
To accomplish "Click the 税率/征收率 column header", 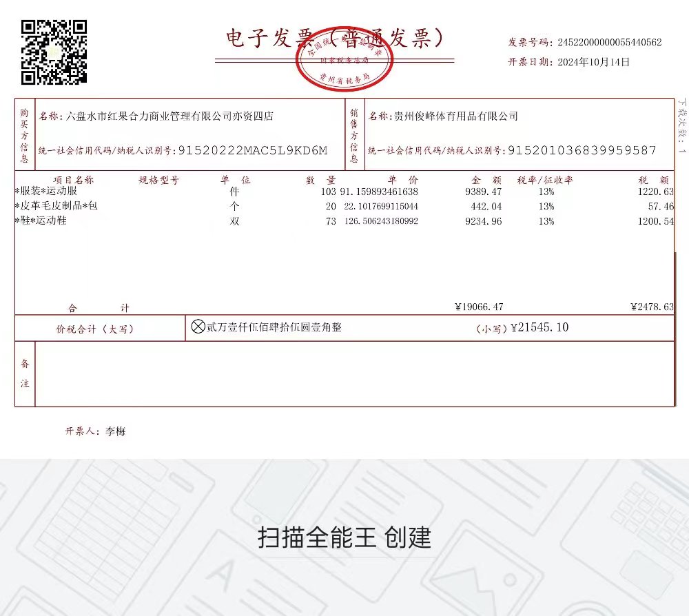I will point(546,180).
